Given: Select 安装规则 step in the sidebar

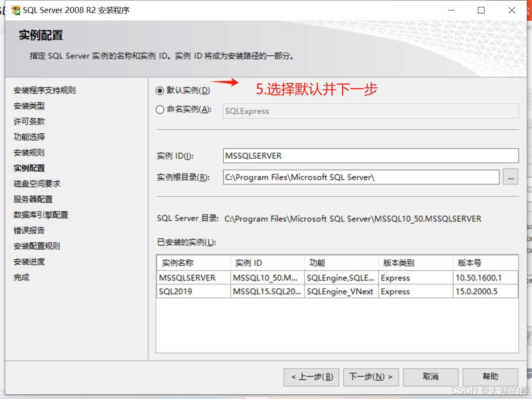Looking at the screenshot, I should click(29, 153).
